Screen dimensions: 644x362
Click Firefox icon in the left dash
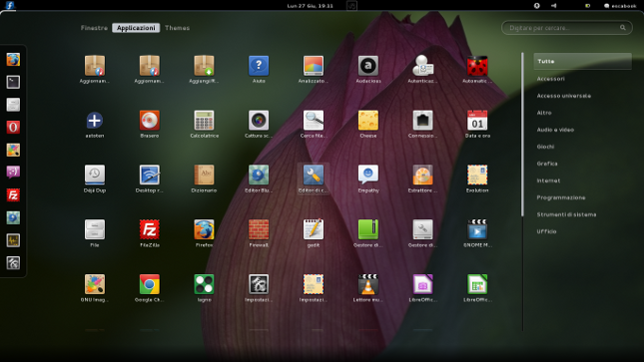click(13, 60)
